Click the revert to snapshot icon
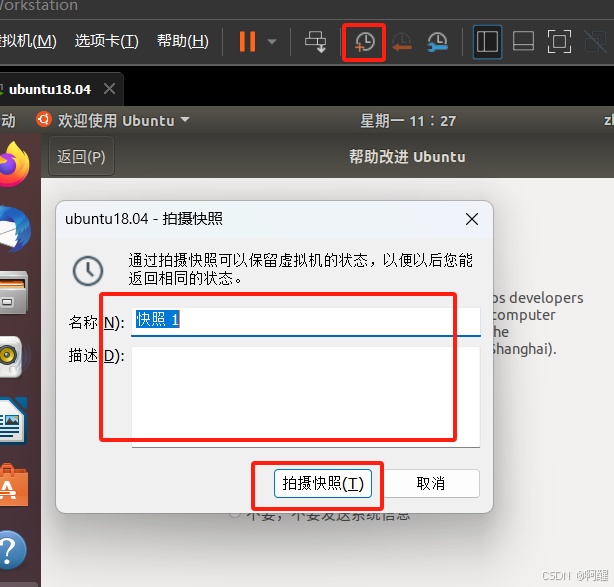The width and height of the screenshot is (614, 587). click(402, 42)
